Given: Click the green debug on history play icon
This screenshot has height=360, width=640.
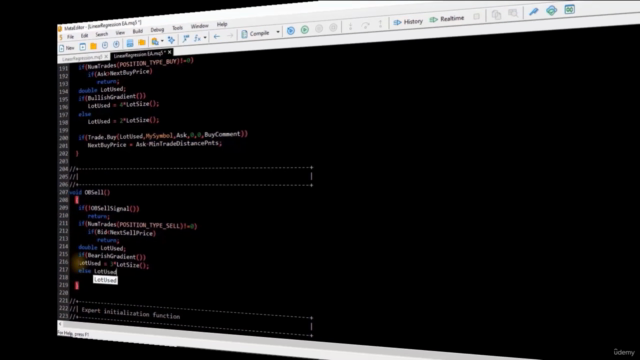Looking at the screenshot, I should [x=305, y=30].
